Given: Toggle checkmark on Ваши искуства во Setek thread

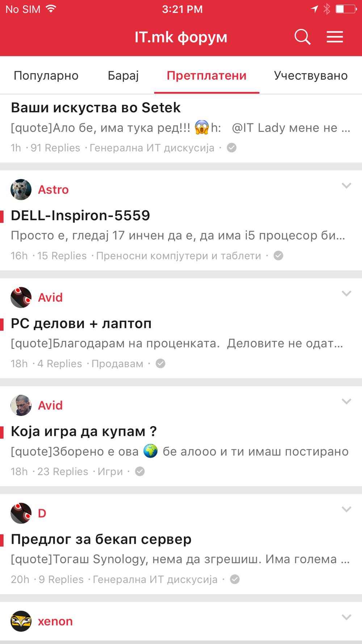Looking at the screenshot, I should coord(232,148).
